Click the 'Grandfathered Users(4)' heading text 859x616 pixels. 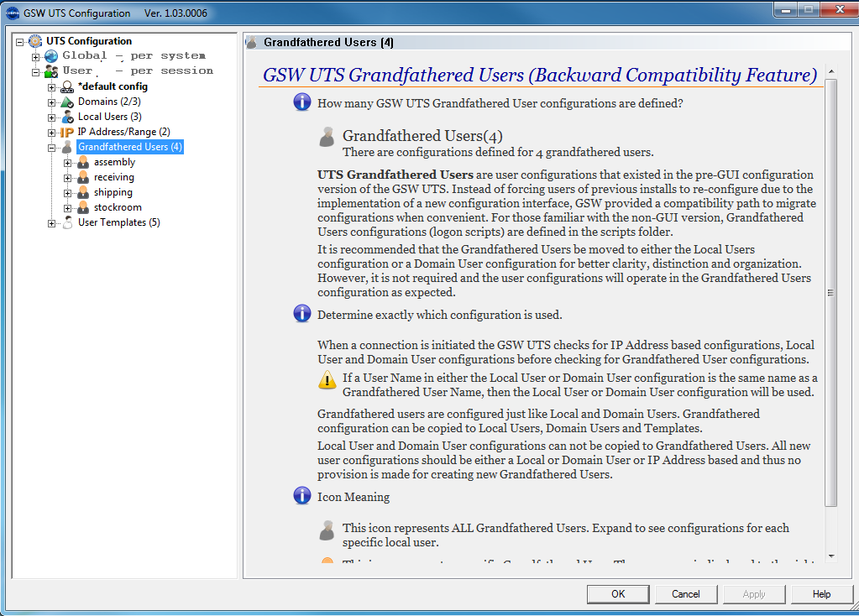pyautogui.click(x=422, y=136)
